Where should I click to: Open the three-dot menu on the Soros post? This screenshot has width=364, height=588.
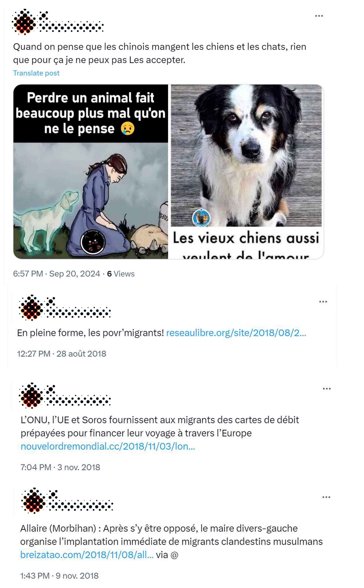(326, 389)
